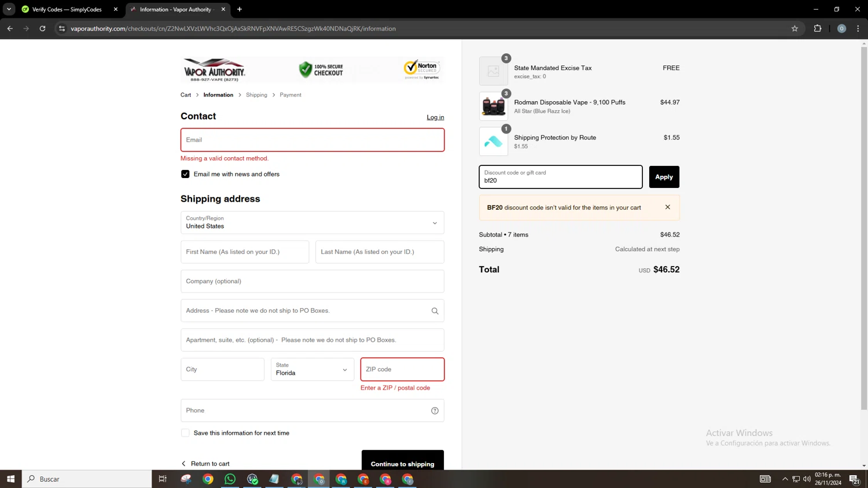Image resolution: width=868 pixels, height=488 pixels.
Task: Go to Cart breadcrumb
Action: point(186,95)
